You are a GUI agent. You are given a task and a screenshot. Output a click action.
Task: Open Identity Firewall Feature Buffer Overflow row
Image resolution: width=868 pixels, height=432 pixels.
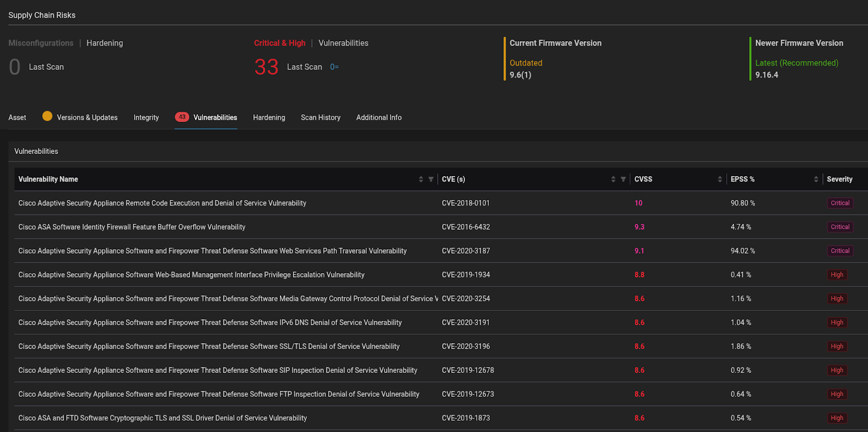click(x=132, y=227)
